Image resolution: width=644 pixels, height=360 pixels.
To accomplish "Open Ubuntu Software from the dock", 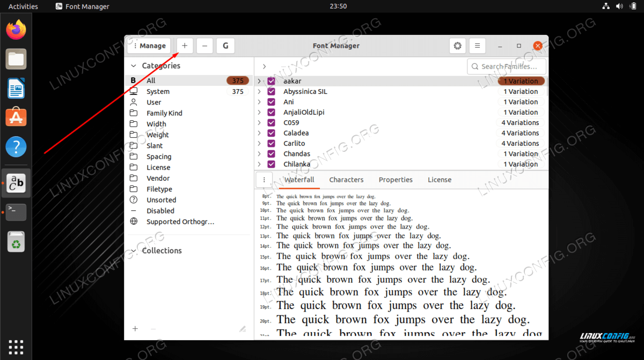I will pos(16,117).
